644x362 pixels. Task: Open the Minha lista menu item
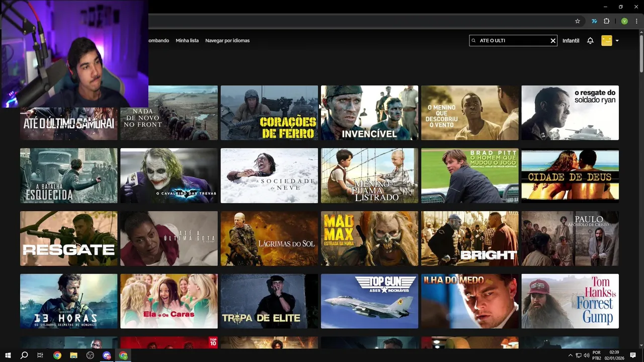pyautogui.click(x=187, y=41)
